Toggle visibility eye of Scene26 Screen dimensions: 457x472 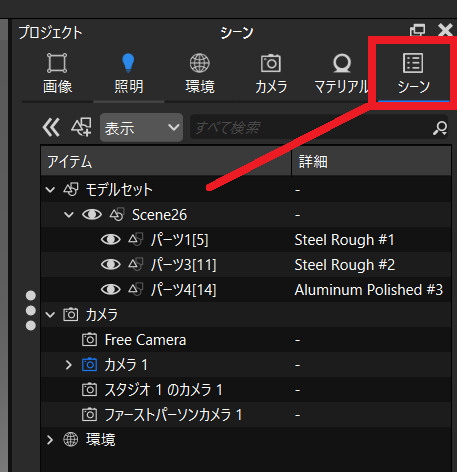(92, 214)
